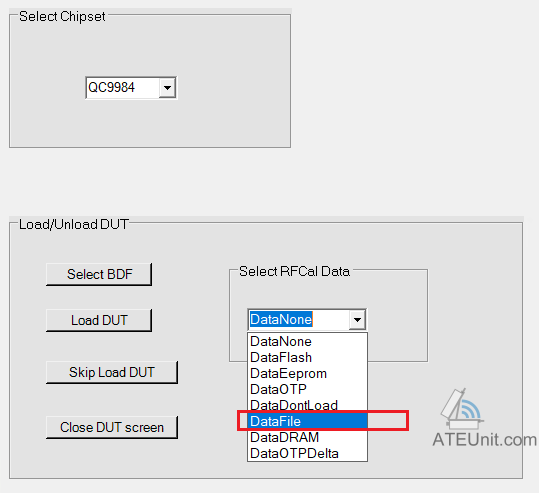Expand the RFCal Data dropdown arrow
539x493 pixels.
(x=357, y=320)
